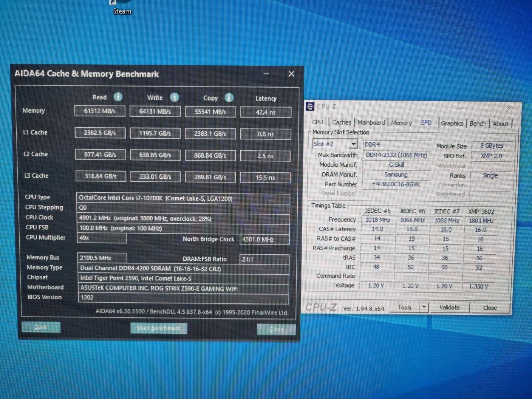532x399 pixels.
Task: Open the Slot #2 memory slot dropdown
Action: coord(353,144)
